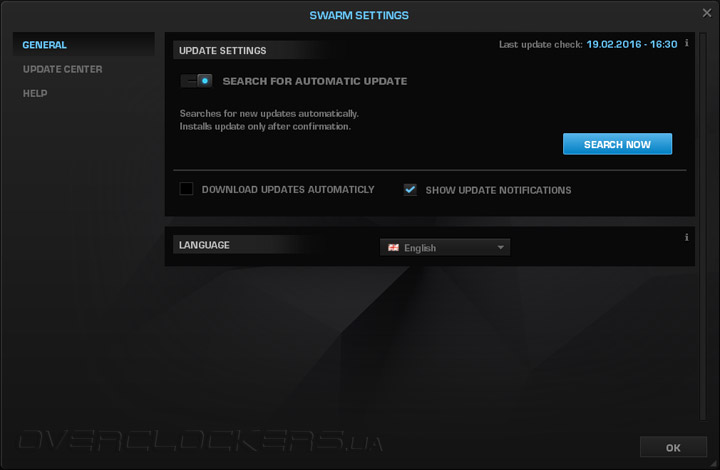720x470 pixels.
Task: Confirm settings with OK button
Action: 673,448
